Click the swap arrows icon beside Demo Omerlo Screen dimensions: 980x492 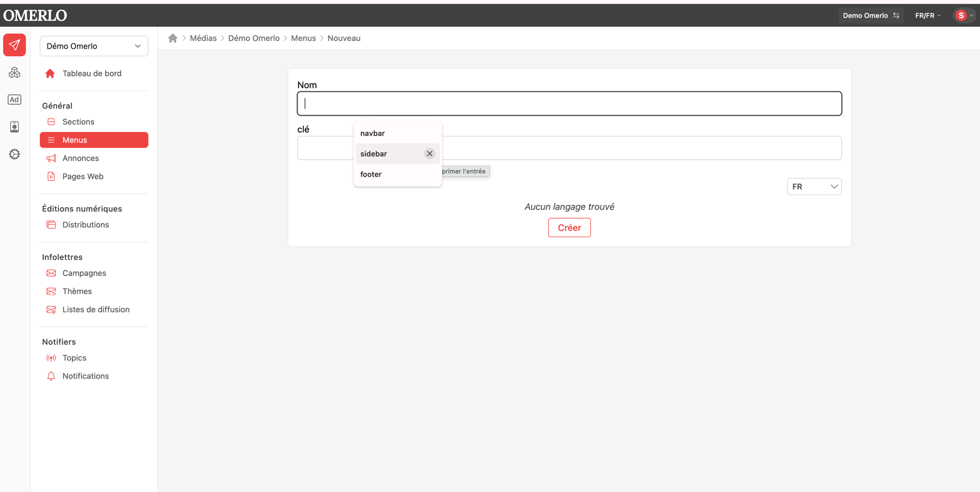(x=896, y=15)
